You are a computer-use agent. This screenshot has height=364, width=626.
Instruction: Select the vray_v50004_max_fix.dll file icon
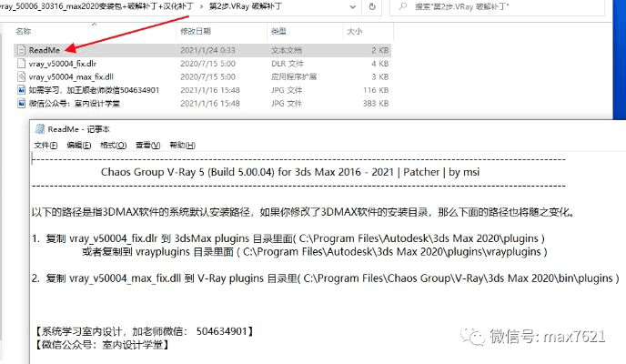(21, 76)
